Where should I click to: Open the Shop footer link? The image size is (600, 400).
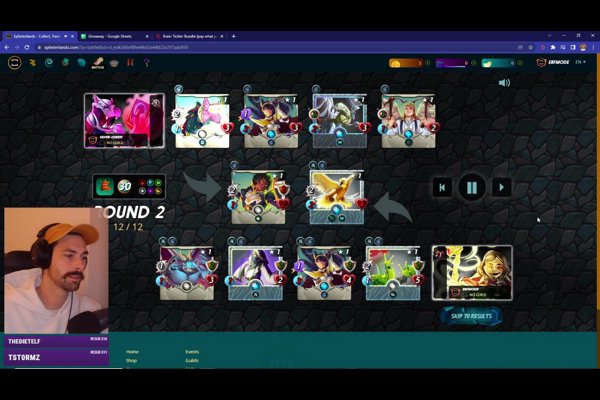[131, 361]
